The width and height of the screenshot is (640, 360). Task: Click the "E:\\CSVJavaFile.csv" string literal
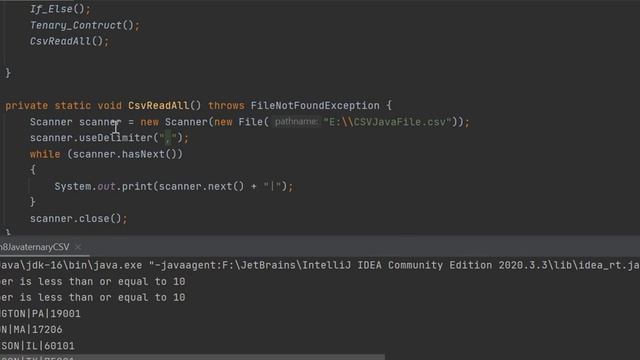[x=387, y=122]
